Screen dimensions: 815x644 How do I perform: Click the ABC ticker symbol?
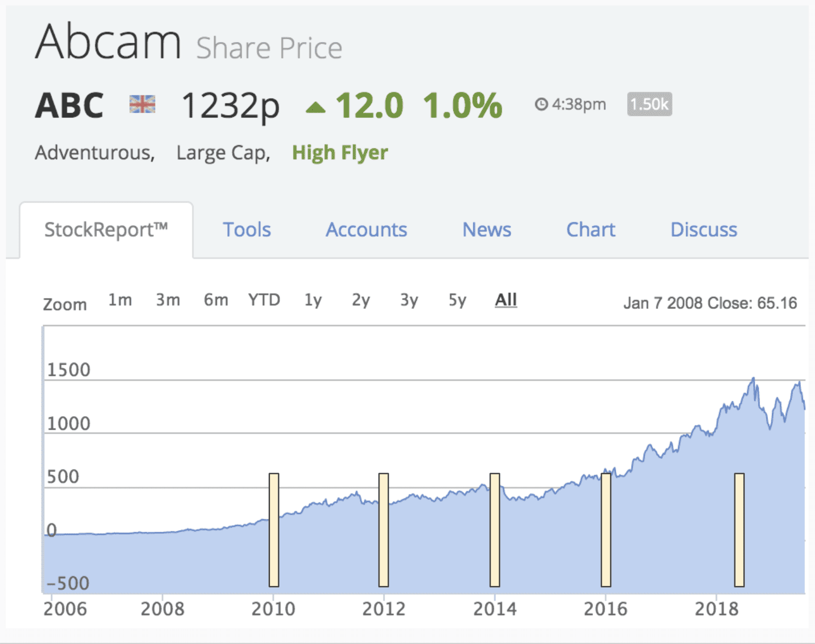click(x=70, y=105)
